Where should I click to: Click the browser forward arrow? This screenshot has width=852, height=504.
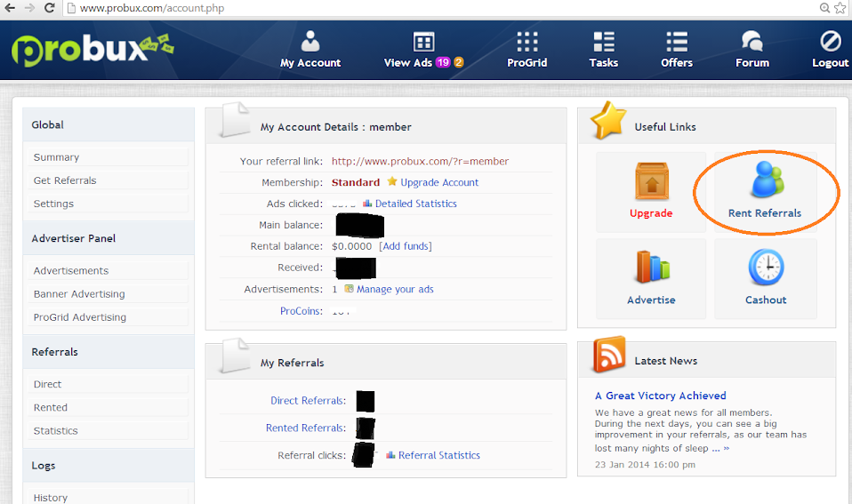(29, 8)
